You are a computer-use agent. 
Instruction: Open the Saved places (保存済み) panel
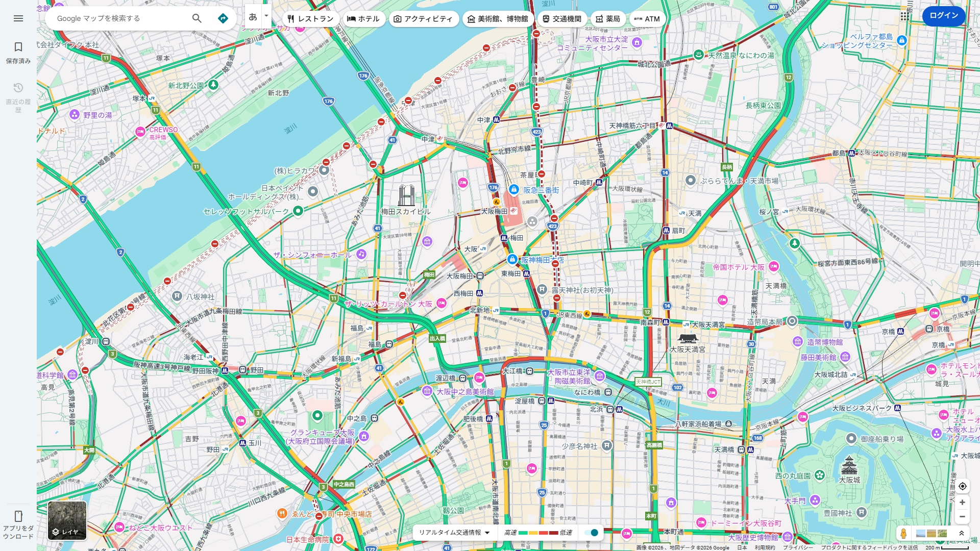tap(18, 53)
